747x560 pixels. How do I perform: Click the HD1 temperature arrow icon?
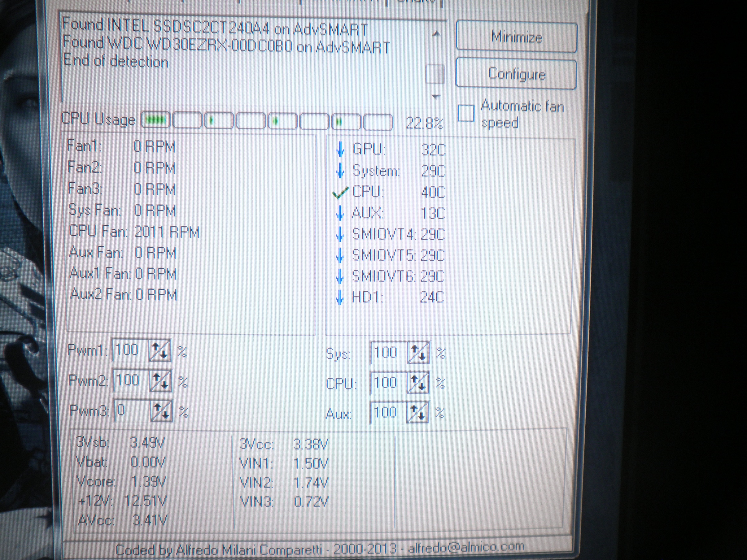pos(340,297)
